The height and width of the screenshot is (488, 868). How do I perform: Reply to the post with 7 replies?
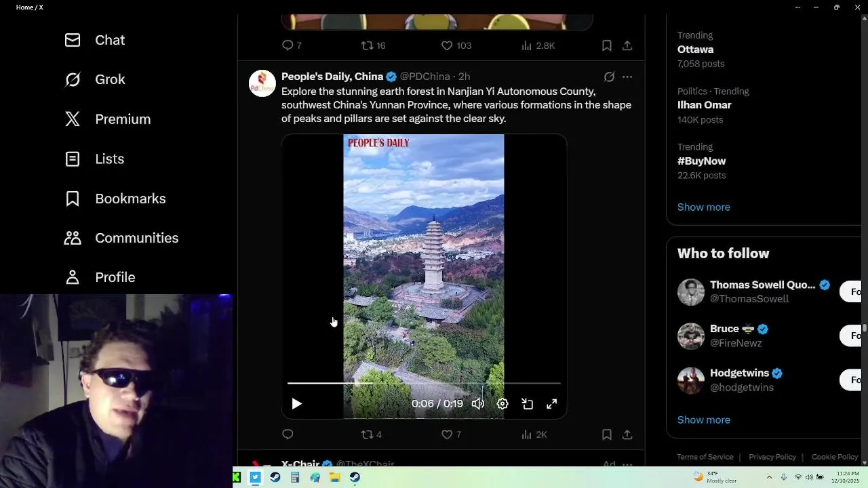point(292,45)
